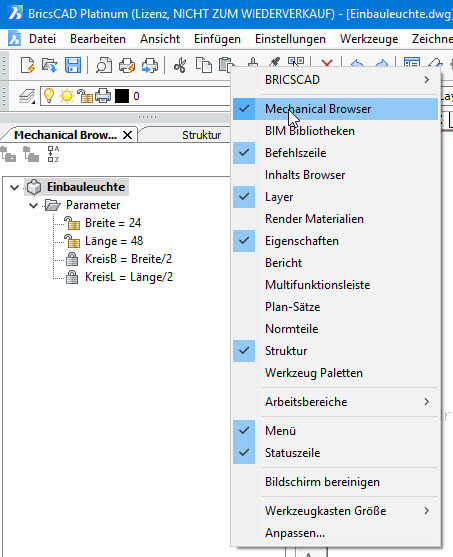
Task: Click locked padlock icon beside KreisB
Action: (x=72, y=259)
